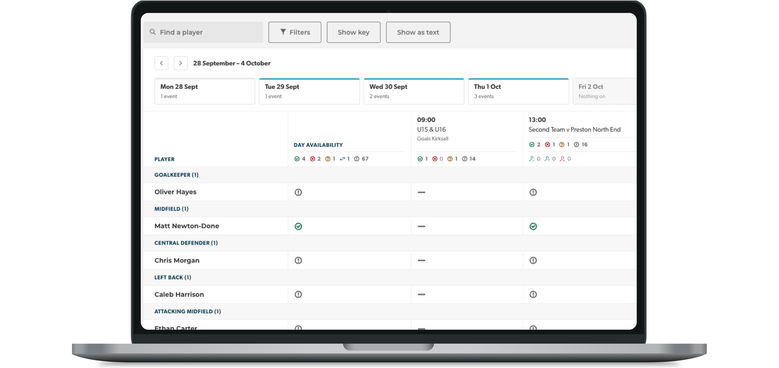This screenshot has height=368, width=779.
Task: Click the DAY AVAILABILITY column header
Action: coord(318,145)
